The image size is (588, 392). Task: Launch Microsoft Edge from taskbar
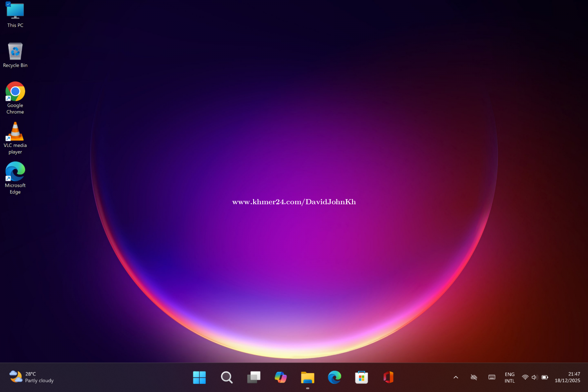[x=334, y=377]
